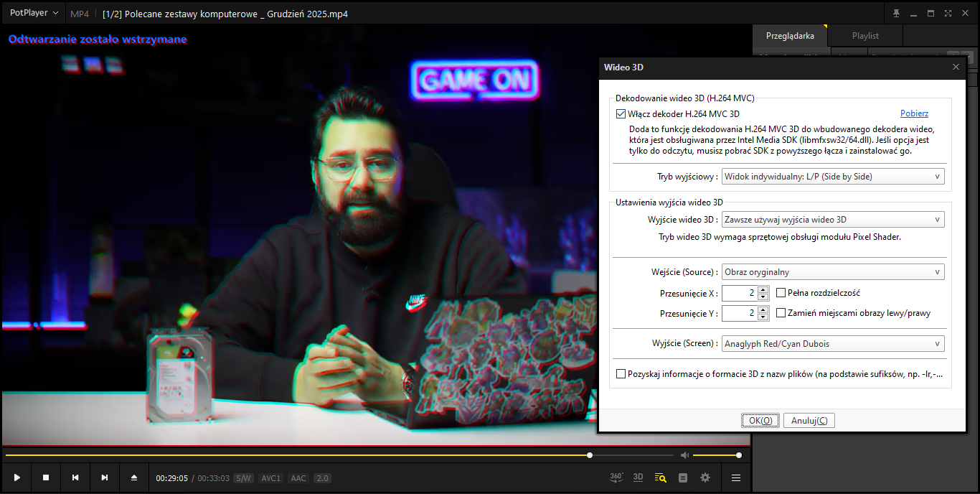Uncheck Włącz dekoder H.264 MVC 3D

(x=621, y=113)
